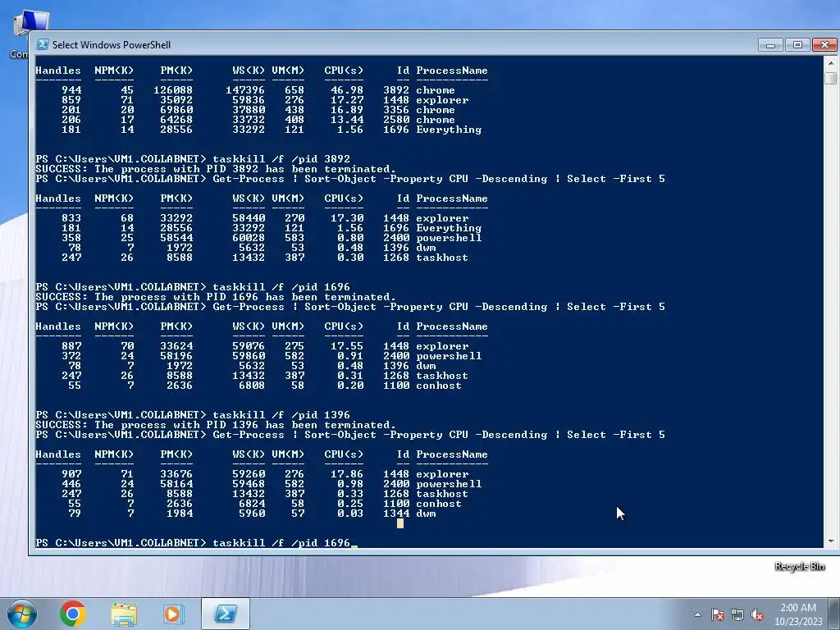Maximize the PowerShell window
The height and width of the screenshot is (630, 840).
click(x=797, y=45)
